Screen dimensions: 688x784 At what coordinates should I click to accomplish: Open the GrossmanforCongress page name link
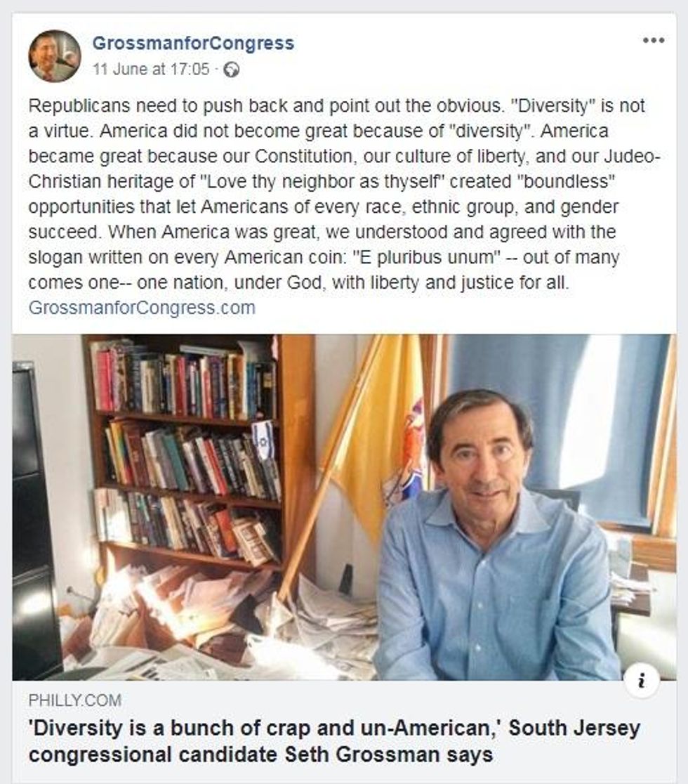193,43
